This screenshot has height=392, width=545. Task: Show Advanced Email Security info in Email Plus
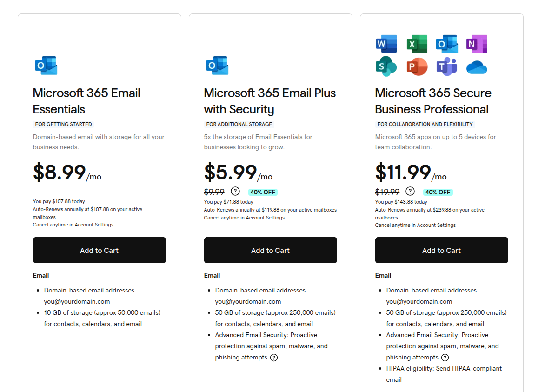click(x=274, y=358)
